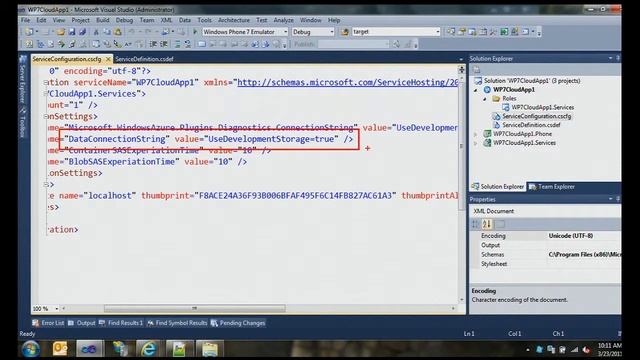Open the Output bottom tab
The height and width of the screenshot is (360, 640).
click(82, 323)
